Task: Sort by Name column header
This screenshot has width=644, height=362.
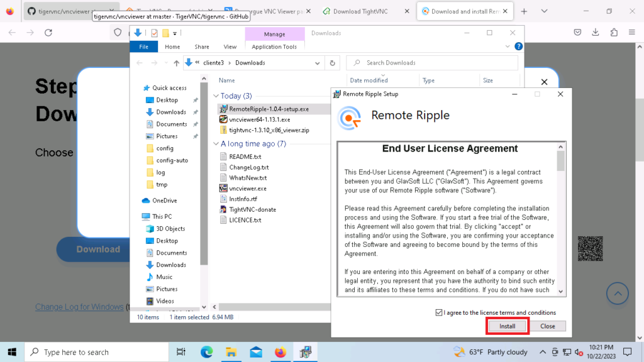Action: pos(226,80)
